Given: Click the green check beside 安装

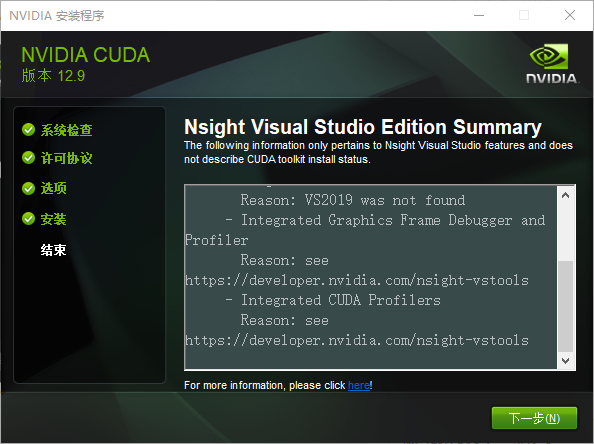Looking at the screenshot, I should 28,219.
